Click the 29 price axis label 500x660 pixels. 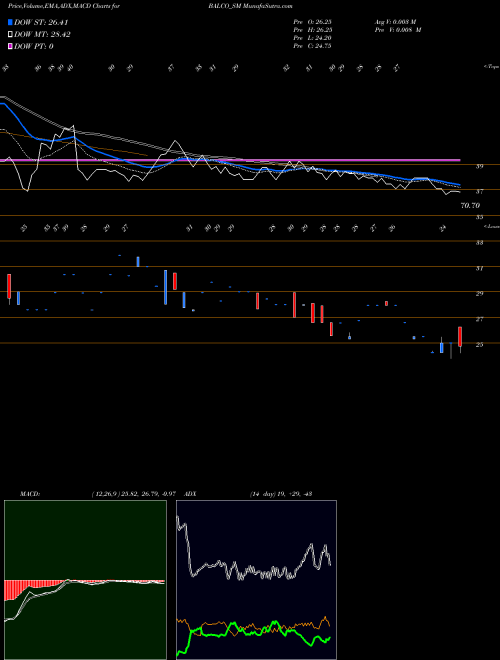click(479, 294)
